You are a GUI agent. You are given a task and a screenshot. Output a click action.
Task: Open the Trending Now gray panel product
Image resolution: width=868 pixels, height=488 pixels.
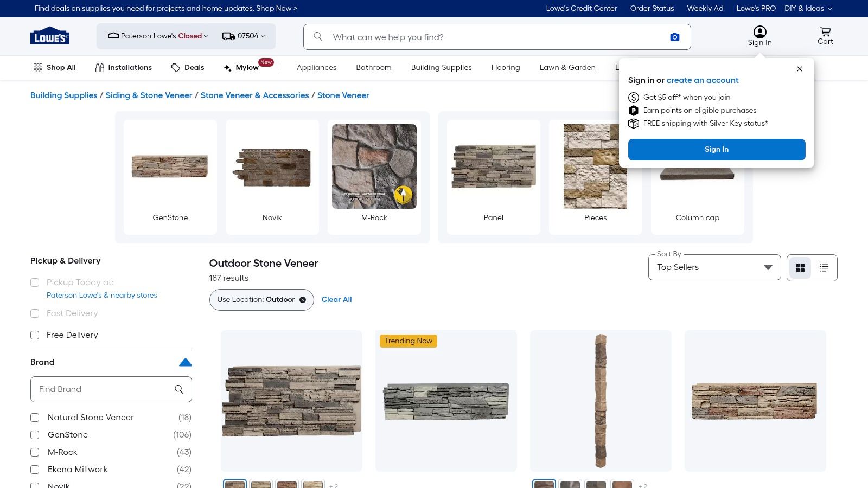coord(446,401)
